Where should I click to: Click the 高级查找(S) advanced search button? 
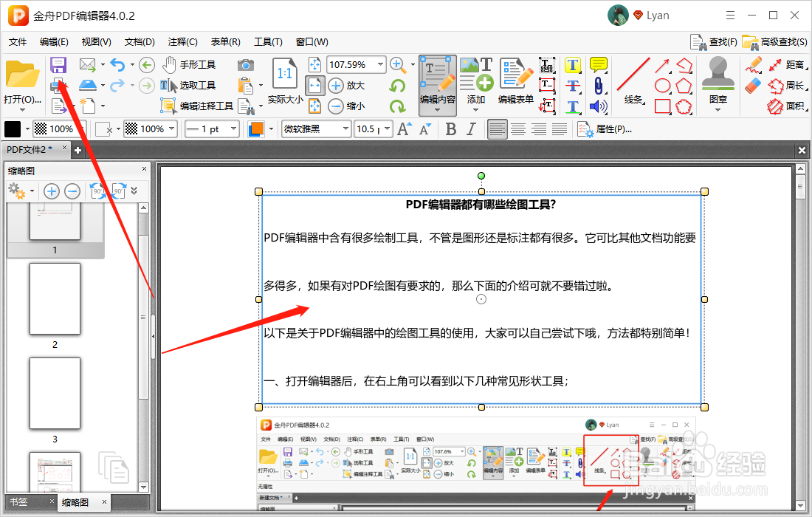point(774,42)
